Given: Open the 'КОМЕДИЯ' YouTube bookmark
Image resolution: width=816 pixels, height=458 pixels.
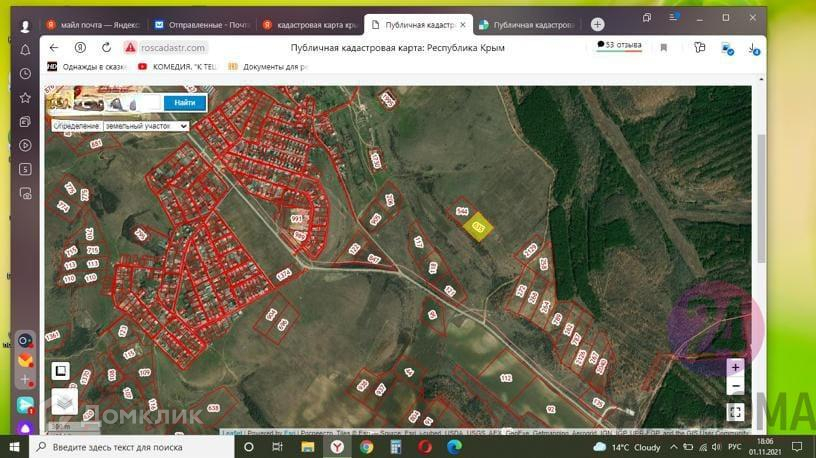Looking at the screenshot, I should [177, 67].
